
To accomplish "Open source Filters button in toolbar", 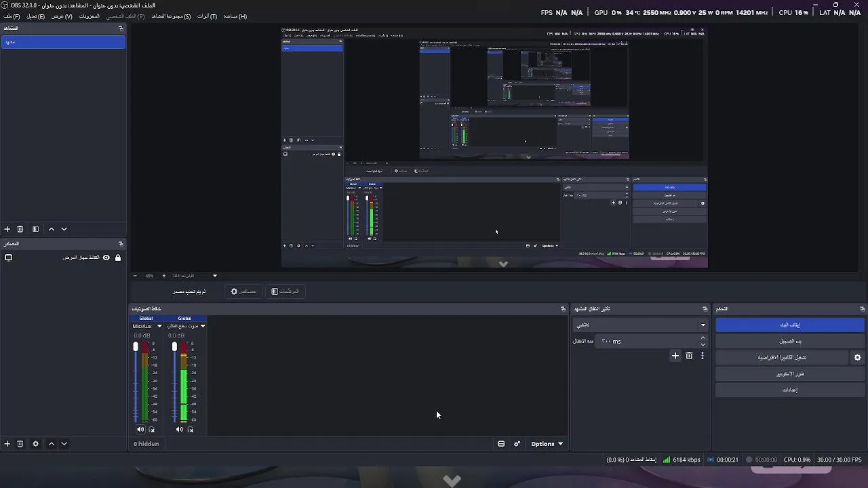I will click(285, 291).
